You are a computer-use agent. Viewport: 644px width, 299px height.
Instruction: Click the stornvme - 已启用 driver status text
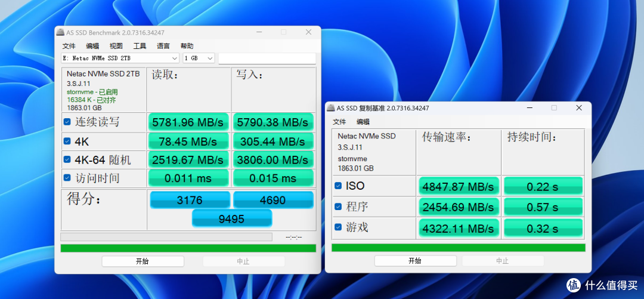coord(92,92)
